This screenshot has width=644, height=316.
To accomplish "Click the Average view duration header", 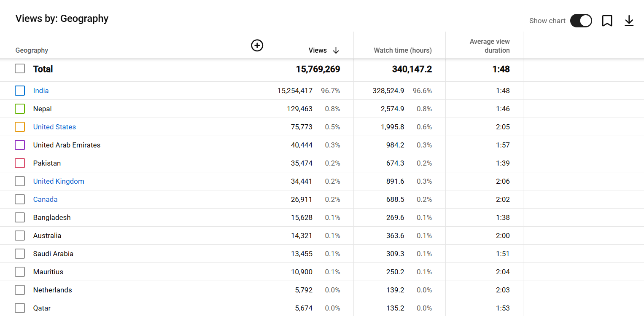I will point(489,46).
